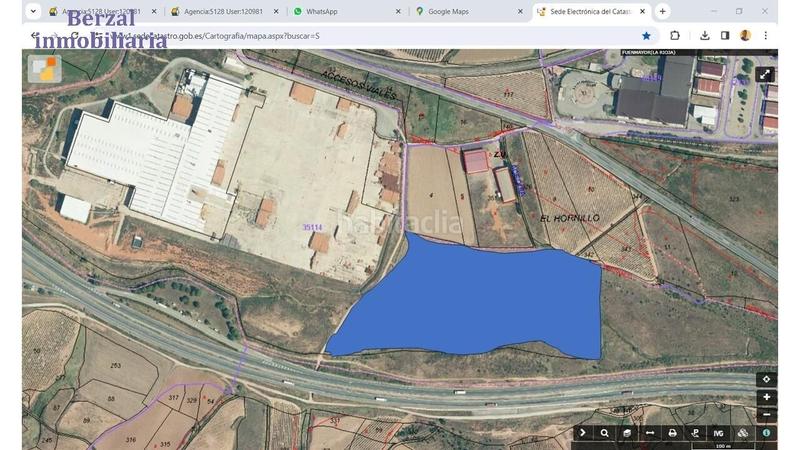Click the IVG toolbar button
This screenshot has height=450, width=800.
719,433
